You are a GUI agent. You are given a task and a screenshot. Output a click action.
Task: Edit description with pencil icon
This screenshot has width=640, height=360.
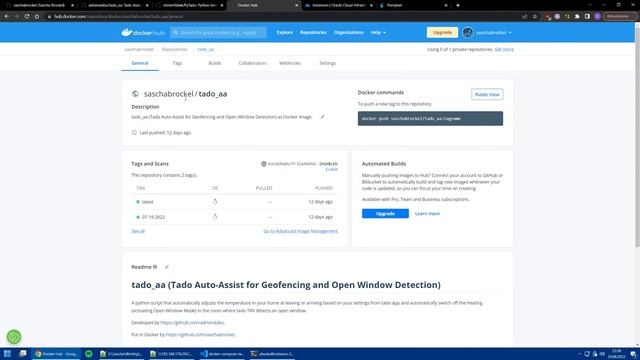click(x=322, y=117)
